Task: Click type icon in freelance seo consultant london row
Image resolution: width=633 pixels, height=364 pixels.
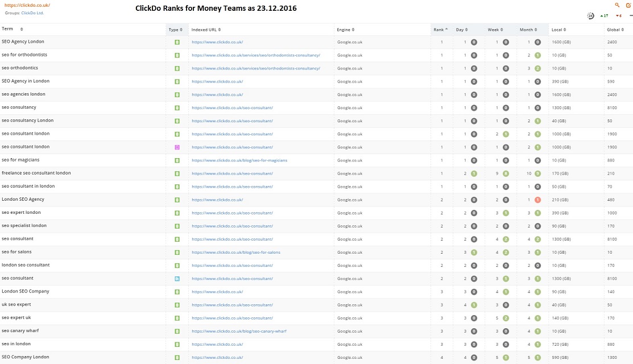Action: tap(177, 173)
